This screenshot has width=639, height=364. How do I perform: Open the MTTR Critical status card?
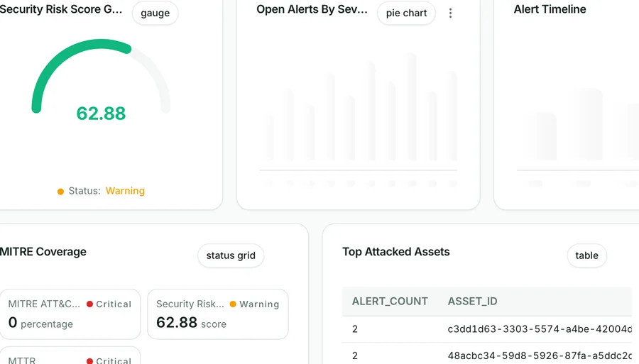(x=70, y=355)
